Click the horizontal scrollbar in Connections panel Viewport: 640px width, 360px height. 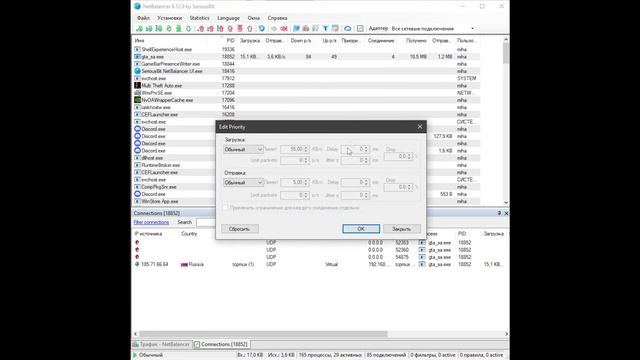click(263, 334)
